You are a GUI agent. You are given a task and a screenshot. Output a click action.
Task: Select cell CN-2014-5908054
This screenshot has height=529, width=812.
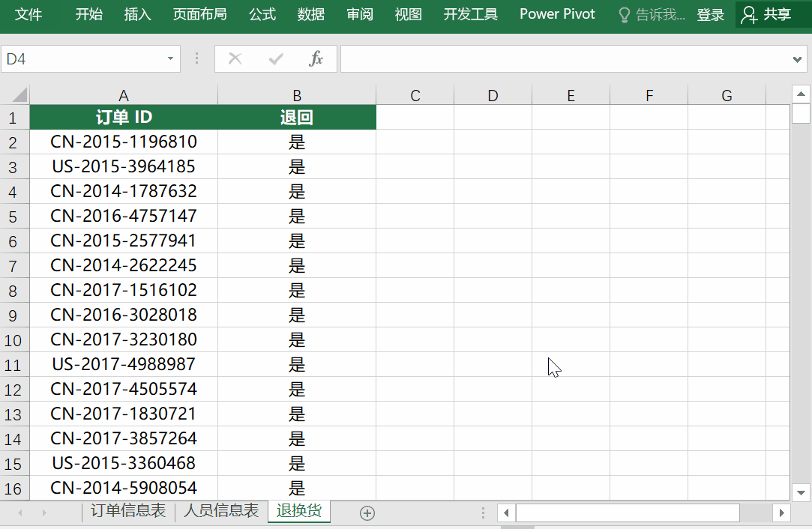click(x=124, y=488)
